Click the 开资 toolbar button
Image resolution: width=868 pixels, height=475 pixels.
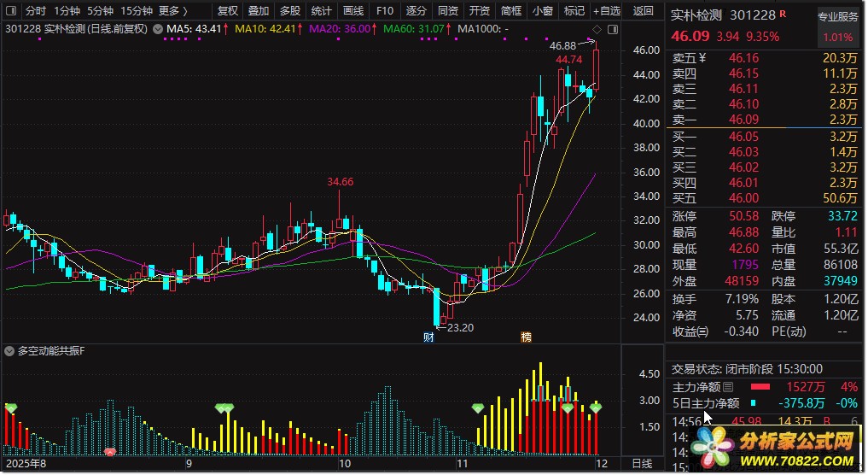[480, 10]
